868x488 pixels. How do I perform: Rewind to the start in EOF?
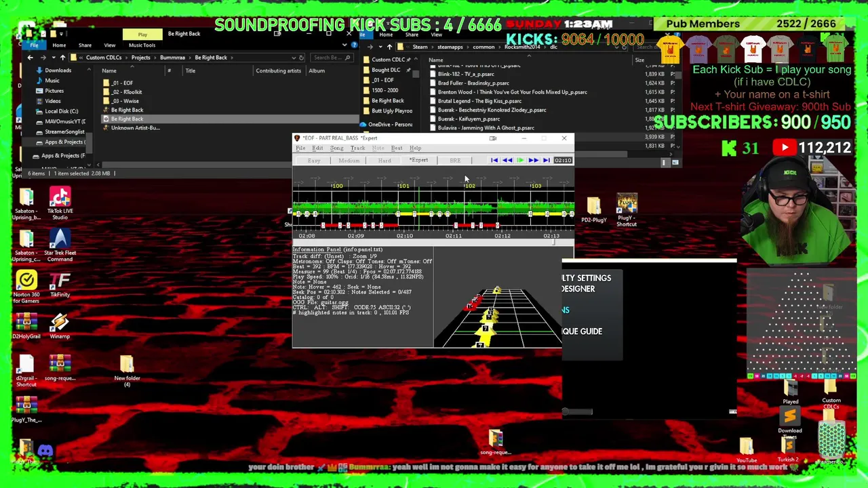494,161
